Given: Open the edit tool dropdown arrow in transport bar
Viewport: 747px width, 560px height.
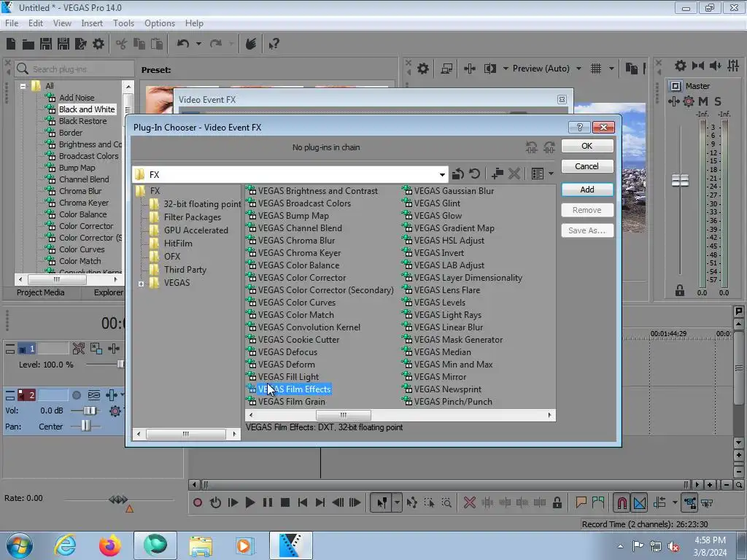Looking at the screenshot, I should pos(397,502).
